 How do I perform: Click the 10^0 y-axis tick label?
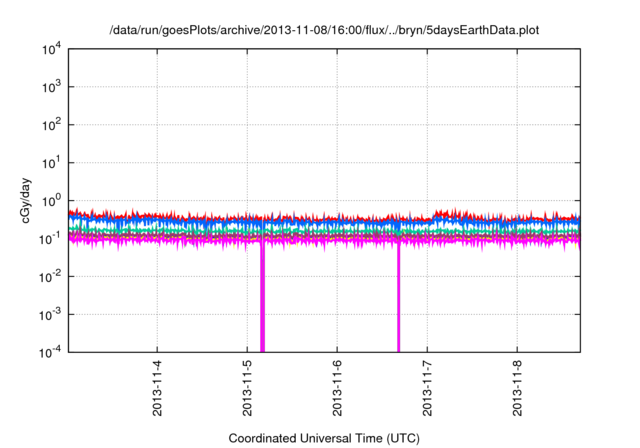coord(51,201)
